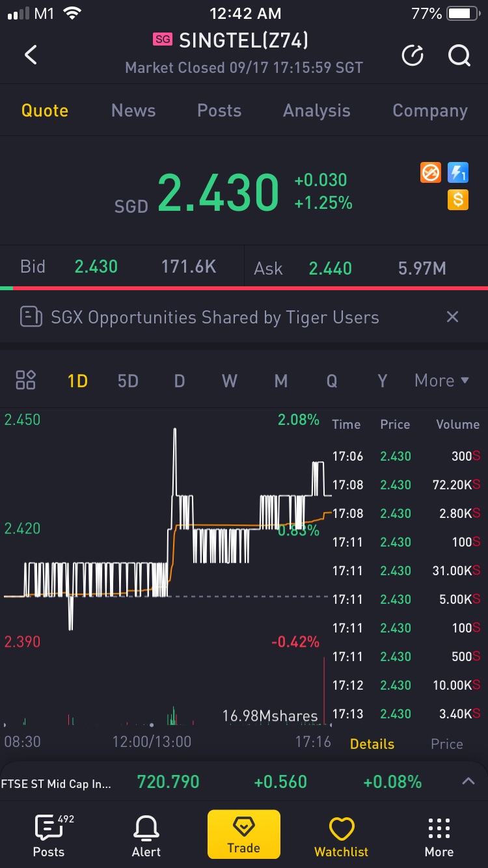Select the W weekly chart period
This screenshot has height=868, width=488.
(230, 380)
